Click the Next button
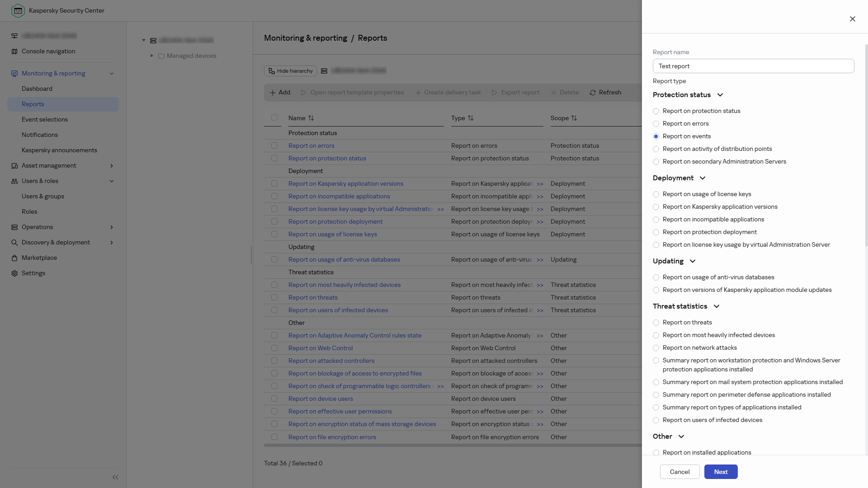Screen dimensions: 868x488 pyautogui.click(x=721, y=472)
